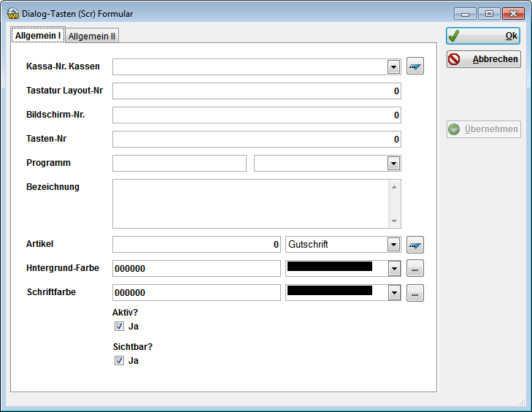Screen dimensions: 532x412
Task: Focus the Artikel number field
Action: click(x=196, y=245)
